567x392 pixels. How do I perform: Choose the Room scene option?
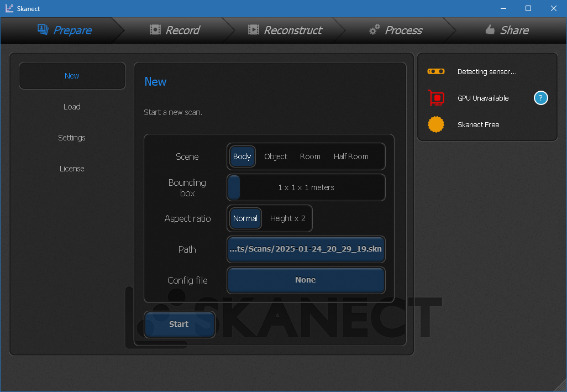click(x=310, y=156)
